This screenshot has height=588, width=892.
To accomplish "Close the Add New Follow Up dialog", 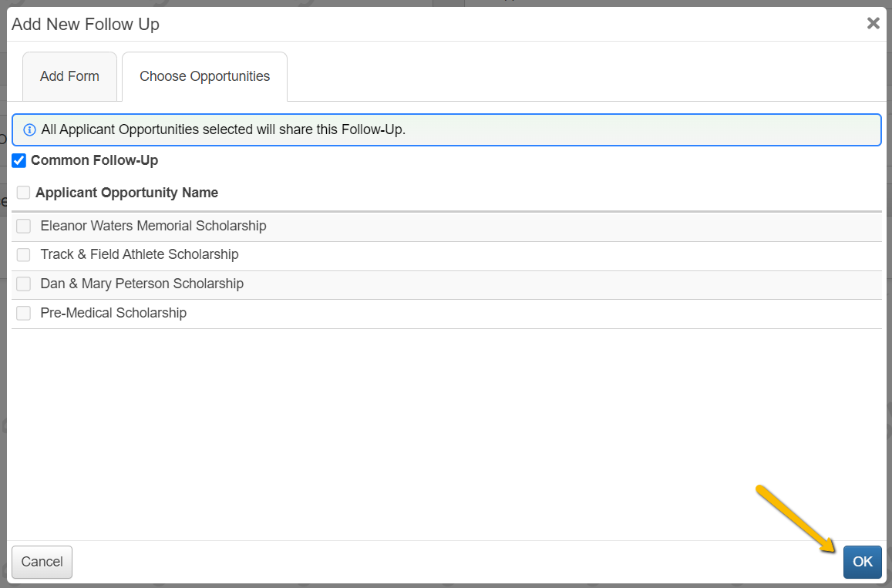I will click(x=873, y=23).
